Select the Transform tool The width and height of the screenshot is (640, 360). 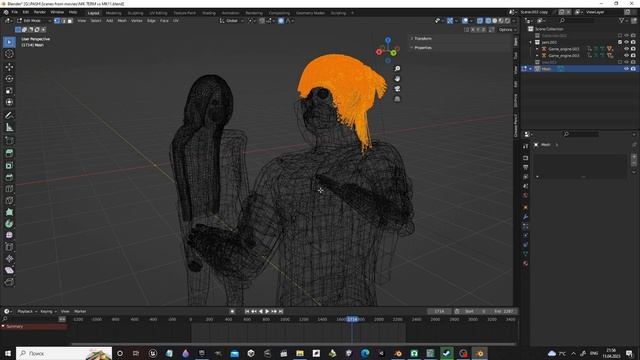[x=9, y=102]
